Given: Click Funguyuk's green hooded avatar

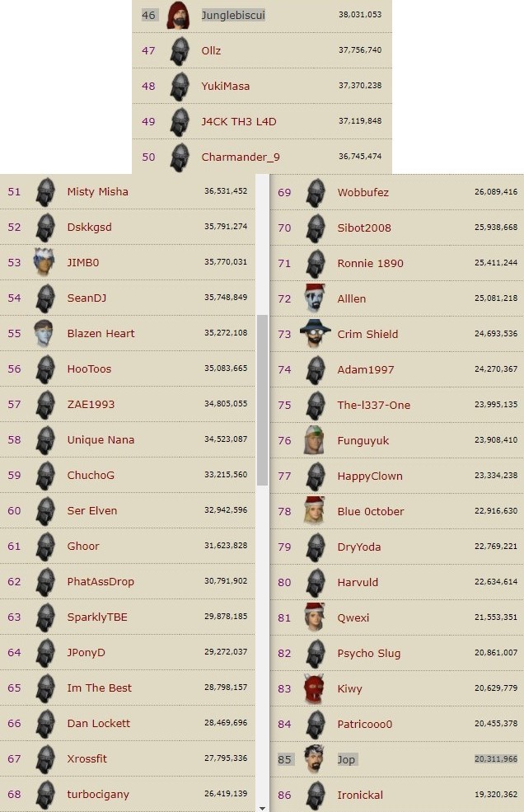Looking at the screenshot, I should tap(314, 440).
